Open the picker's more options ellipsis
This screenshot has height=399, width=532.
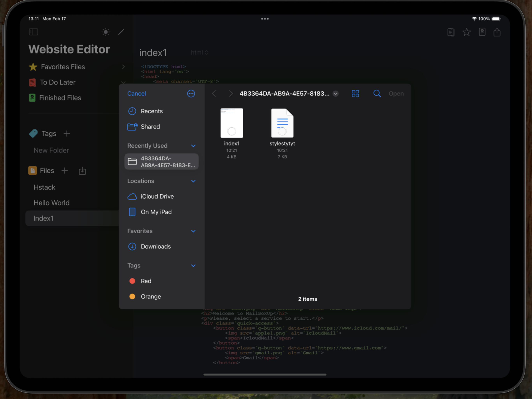click(x=191, y=94)
